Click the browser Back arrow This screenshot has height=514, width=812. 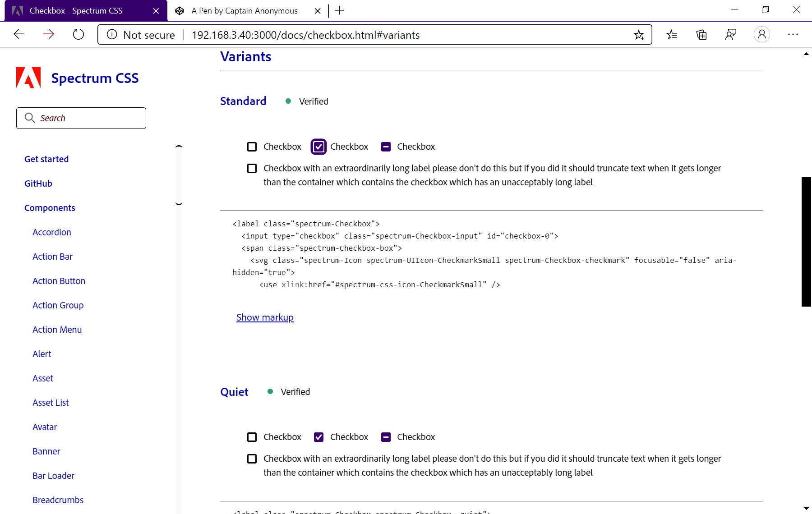(x=19, y=34)
